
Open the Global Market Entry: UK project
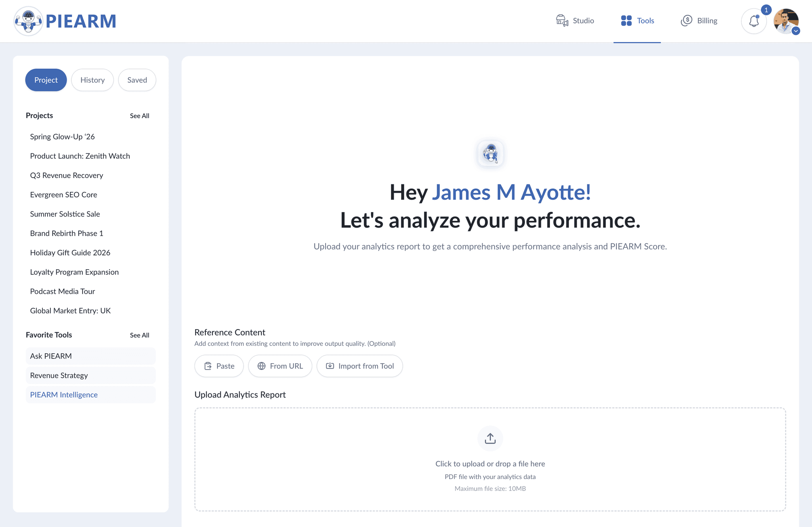coord(70,311)
